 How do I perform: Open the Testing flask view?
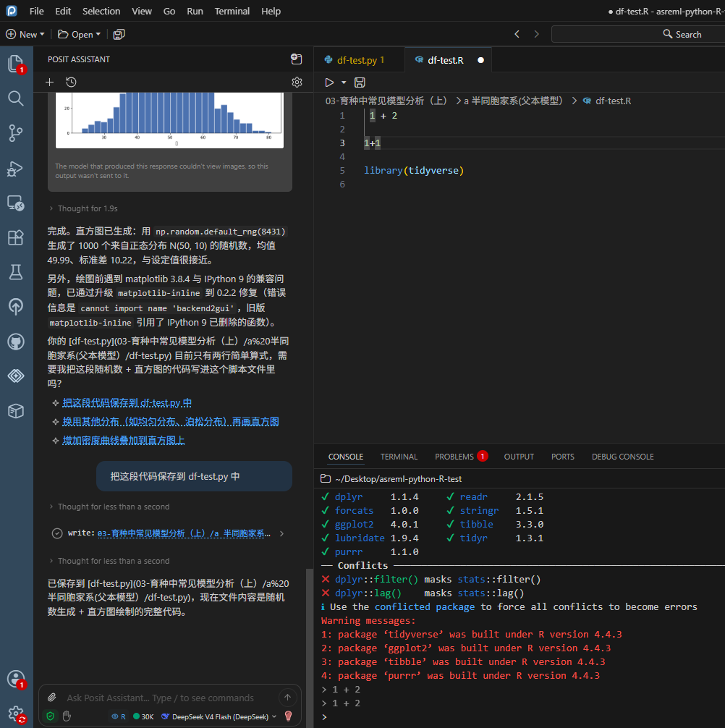(16, 272)
